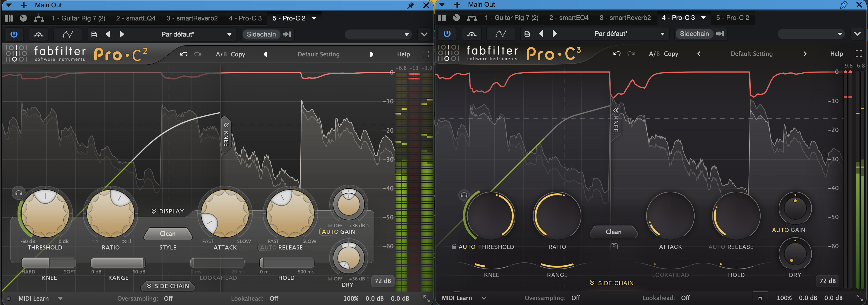Switch to the 3 - smartReverb2 tab
The width and height of the screenshot is (868, 305).
pyautogui.click(x=191, y=18)
